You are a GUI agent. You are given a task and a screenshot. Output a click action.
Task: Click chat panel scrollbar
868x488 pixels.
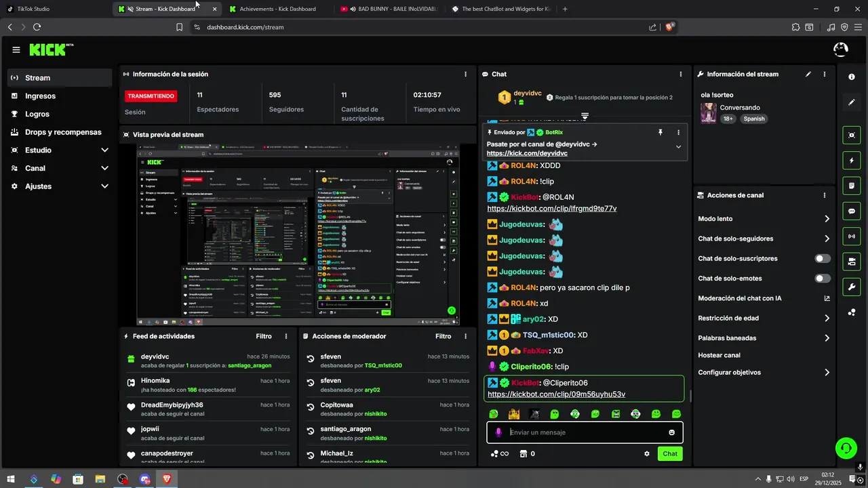pos(690,396)
